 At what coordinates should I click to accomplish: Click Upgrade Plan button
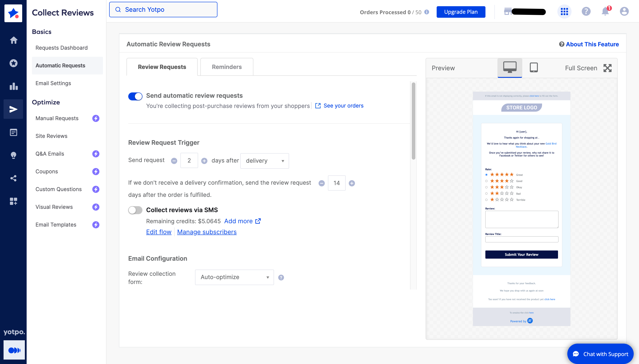461,12
